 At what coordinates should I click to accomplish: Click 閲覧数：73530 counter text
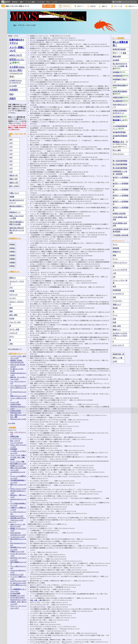[x=13, y=36]
